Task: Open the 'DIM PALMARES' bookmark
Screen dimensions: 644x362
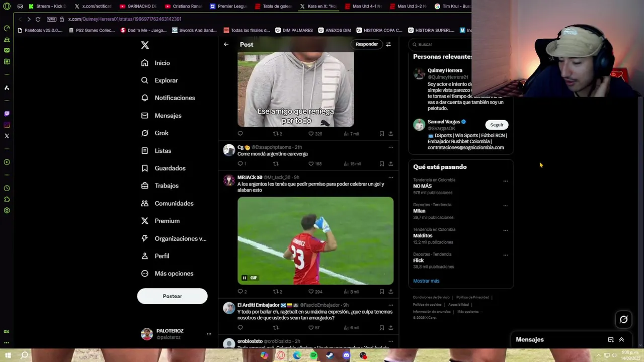Action: [294, 30]
